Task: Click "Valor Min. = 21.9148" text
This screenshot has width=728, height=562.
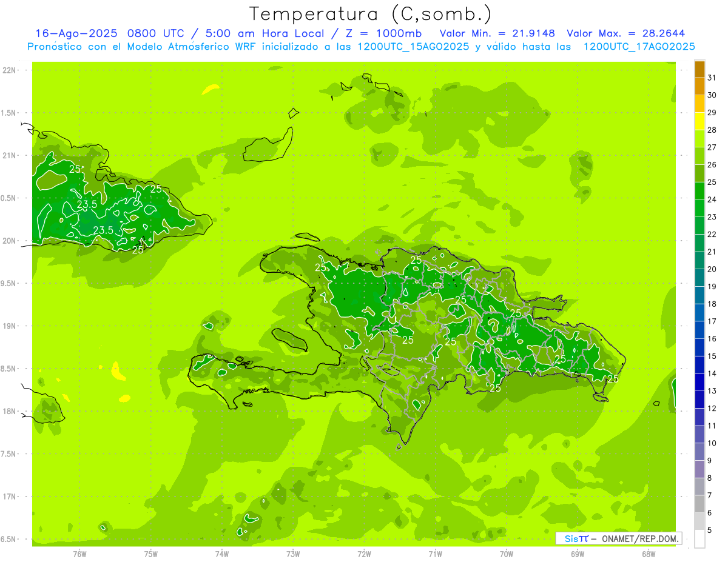Action: (497, 33)
